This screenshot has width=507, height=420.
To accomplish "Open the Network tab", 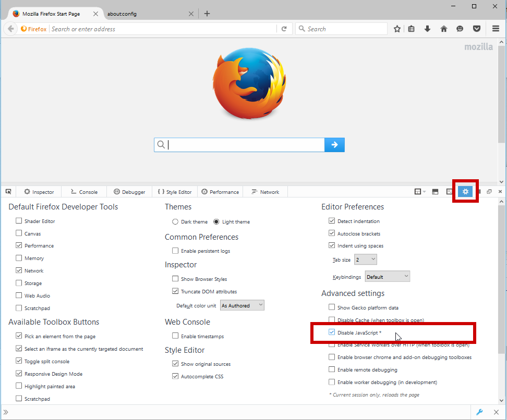I will [x=265, y=192].
